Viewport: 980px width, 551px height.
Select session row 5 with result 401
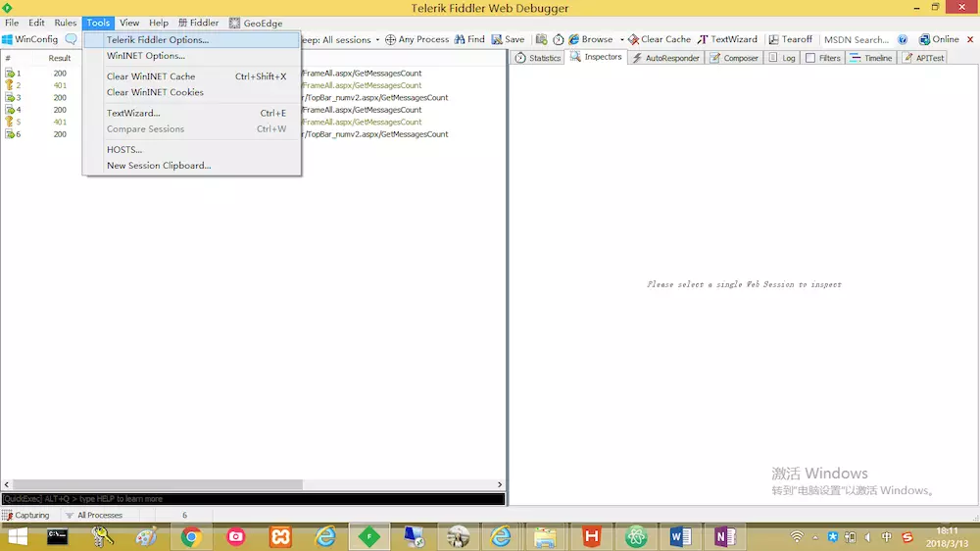(253, 122)
